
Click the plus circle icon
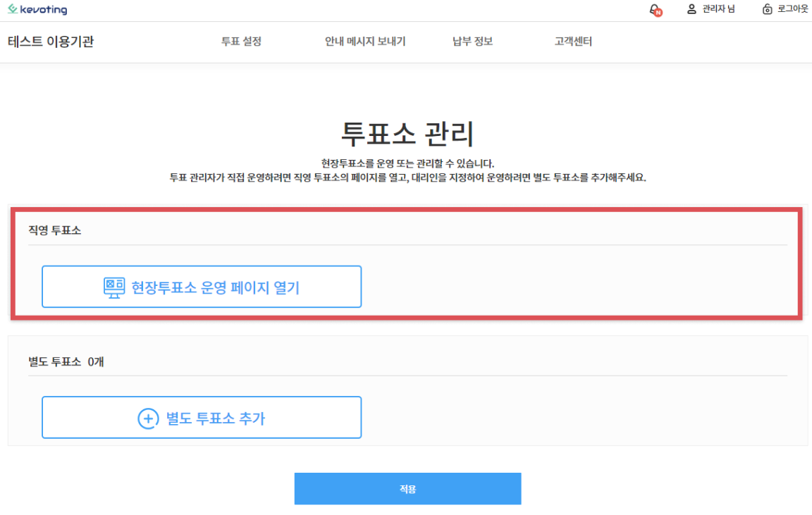tap(147, 418)
